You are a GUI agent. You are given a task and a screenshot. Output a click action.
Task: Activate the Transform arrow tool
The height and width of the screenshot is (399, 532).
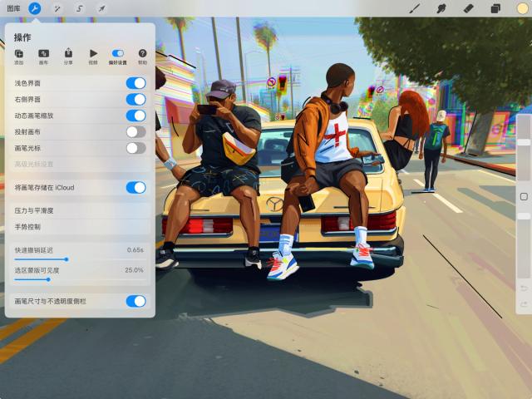[x=101, y=8]
